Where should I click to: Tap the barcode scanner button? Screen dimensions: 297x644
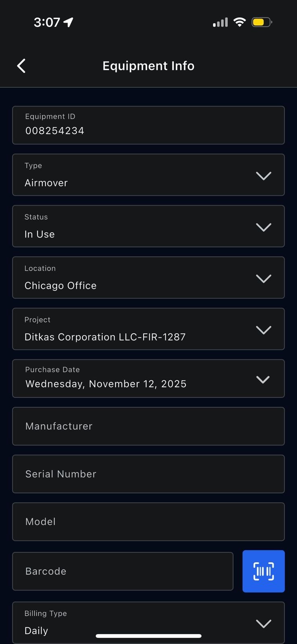click(264, 571)
